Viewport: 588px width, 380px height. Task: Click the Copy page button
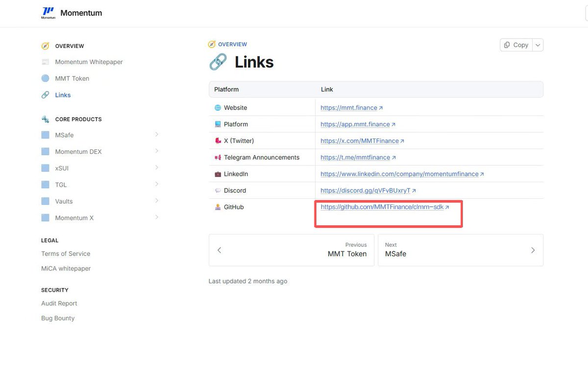coord(516,45)
